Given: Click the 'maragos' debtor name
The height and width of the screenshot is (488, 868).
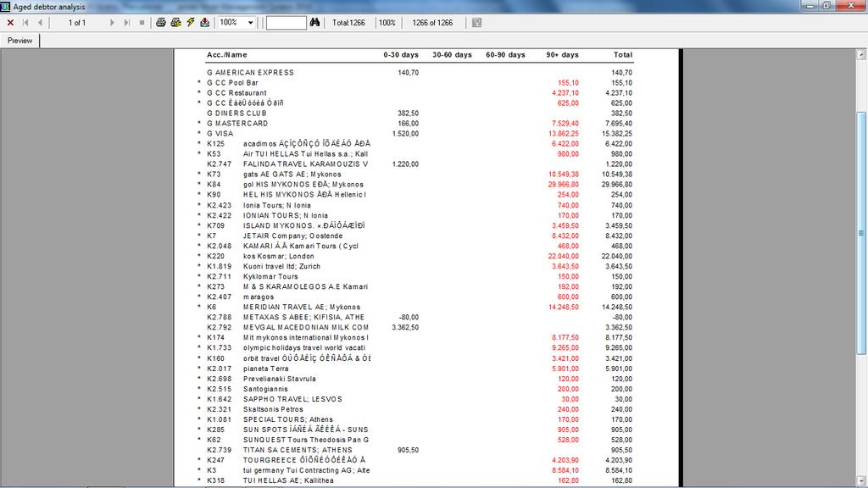Looking at the screenshot, I should coord(259,297).
